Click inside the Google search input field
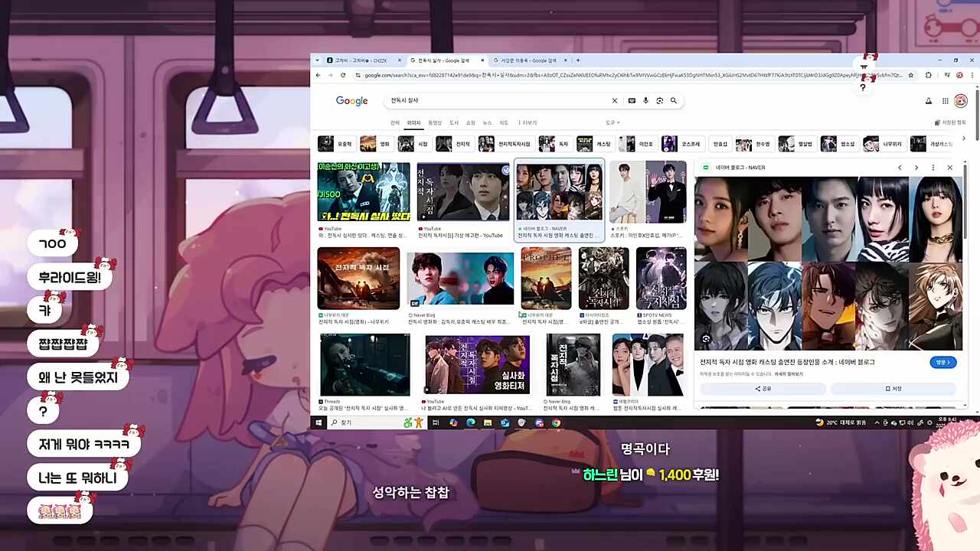The image size is (980, 551). [x=498, y=100]
